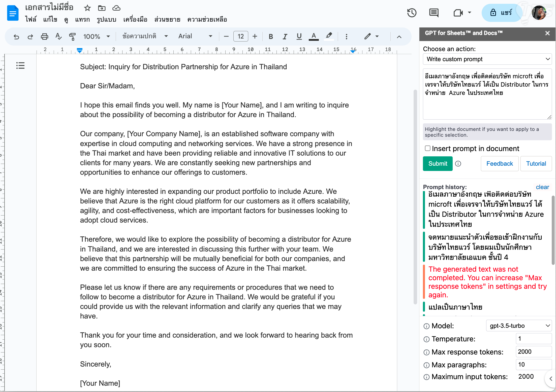Open version history clock icon

[412, 13]
